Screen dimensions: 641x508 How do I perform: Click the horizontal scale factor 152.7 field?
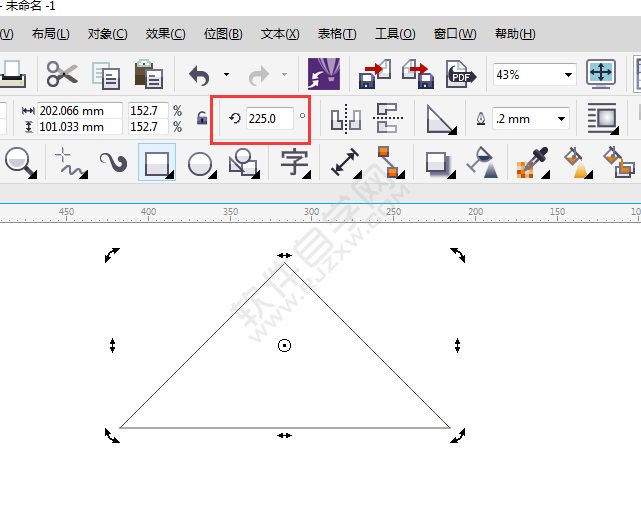(148, 111)
